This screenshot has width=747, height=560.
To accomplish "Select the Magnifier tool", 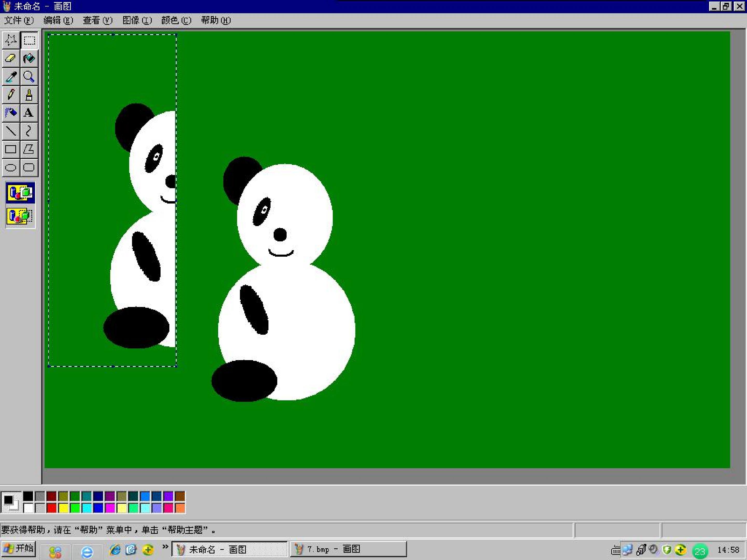I will [29, 77].
